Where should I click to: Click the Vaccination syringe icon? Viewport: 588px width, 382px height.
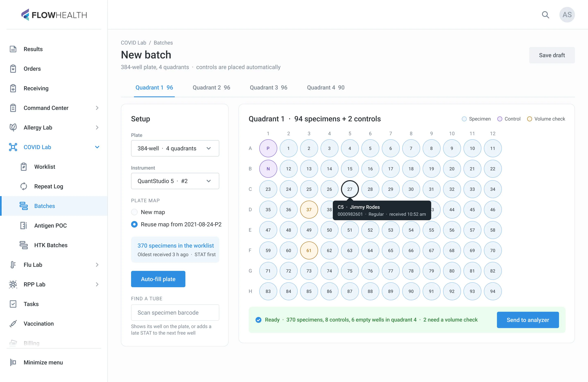tap(13, 323)
